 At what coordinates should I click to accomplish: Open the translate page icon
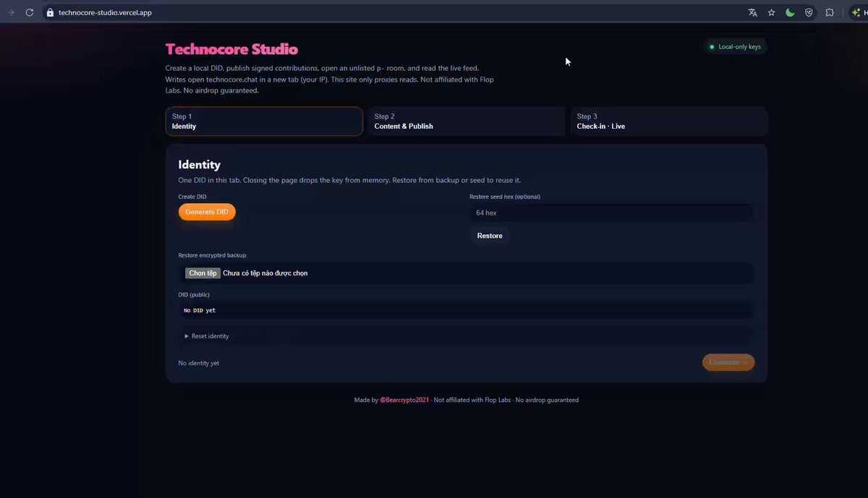[753, 12]
